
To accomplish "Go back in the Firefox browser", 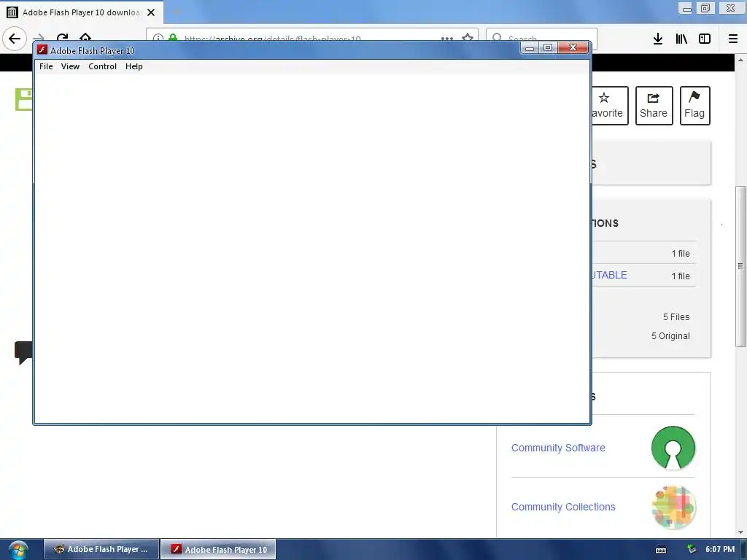I will tap(15, 39).
